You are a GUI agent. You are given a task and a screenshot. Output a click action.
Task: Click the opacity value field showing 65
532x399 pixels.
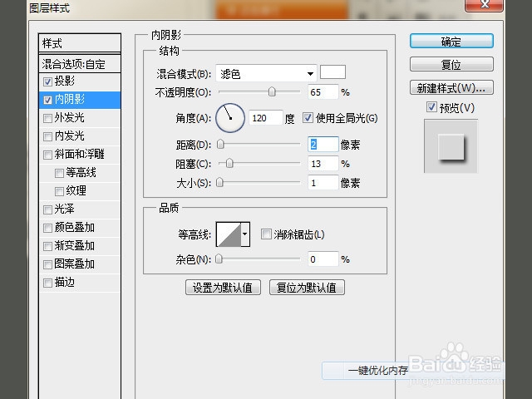[x=323, y=92]
